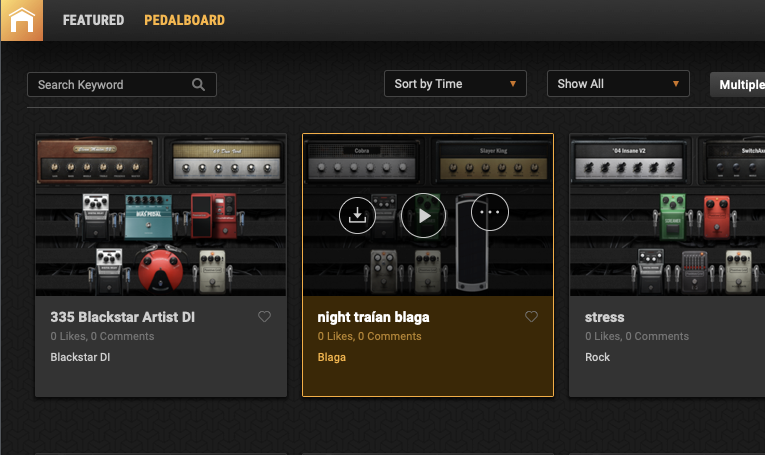Click likes and comments of stress

(x=637, y=336)
